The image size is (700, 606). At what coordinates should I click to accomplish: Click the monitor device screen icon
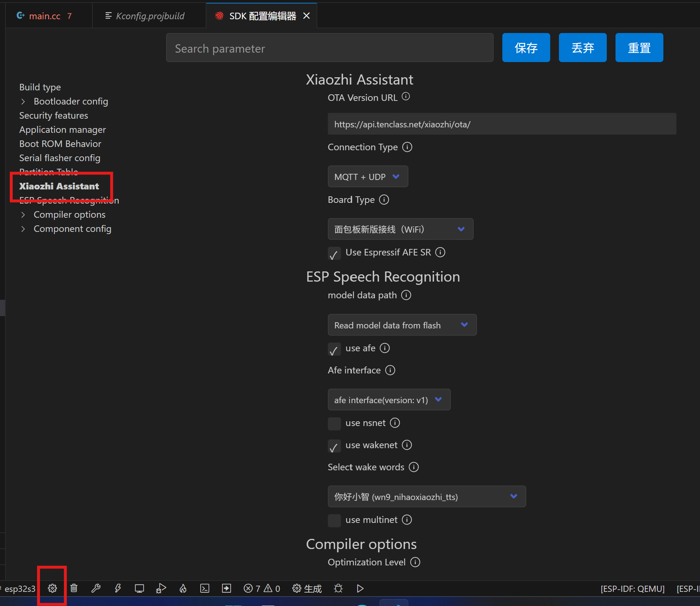click(x=139, y=588)
